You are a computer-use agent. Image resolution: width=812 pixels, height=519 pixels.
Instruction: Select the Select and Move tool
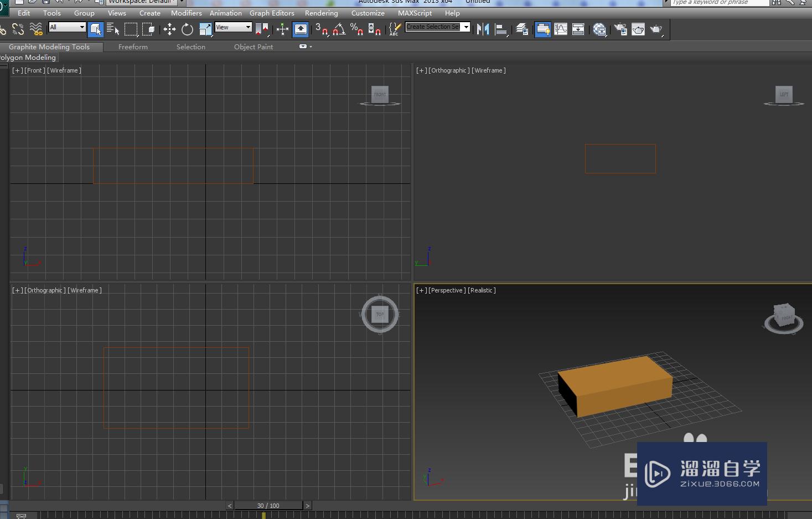point(169,29)
